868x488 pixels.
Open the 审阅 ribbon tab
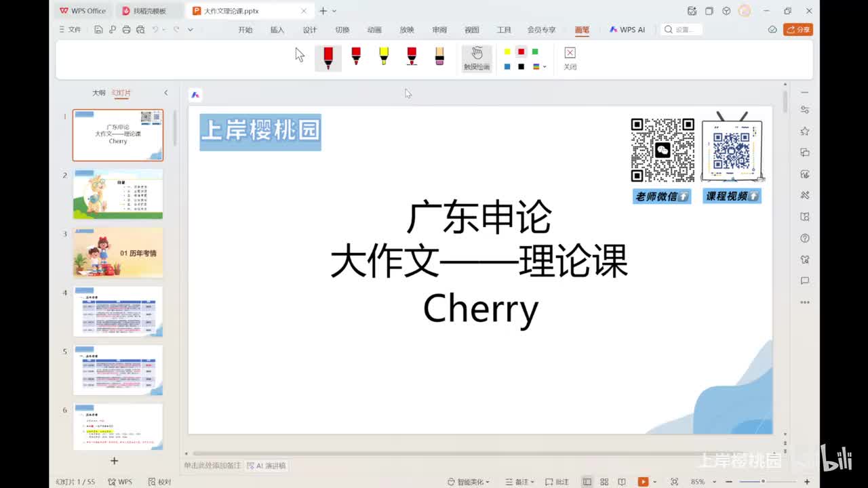coord(439,30)
